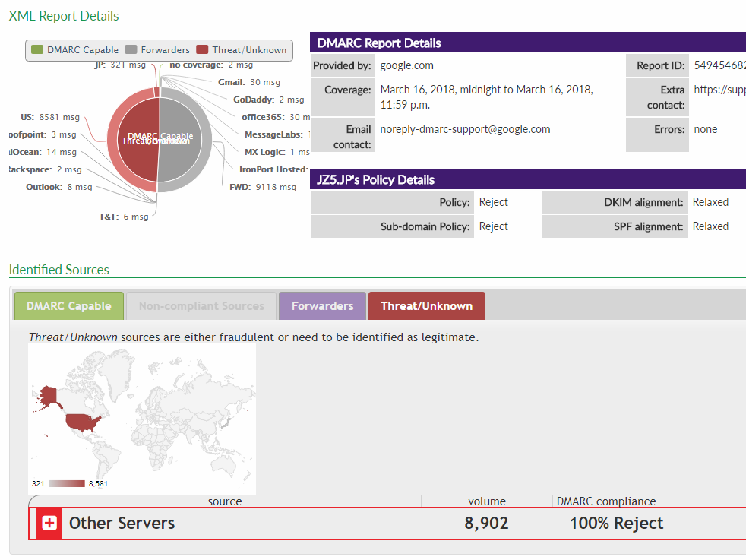Click the FWD 9118 msg chart label
This screenshot has width=746, height=560.
click(x=263, y=187)
